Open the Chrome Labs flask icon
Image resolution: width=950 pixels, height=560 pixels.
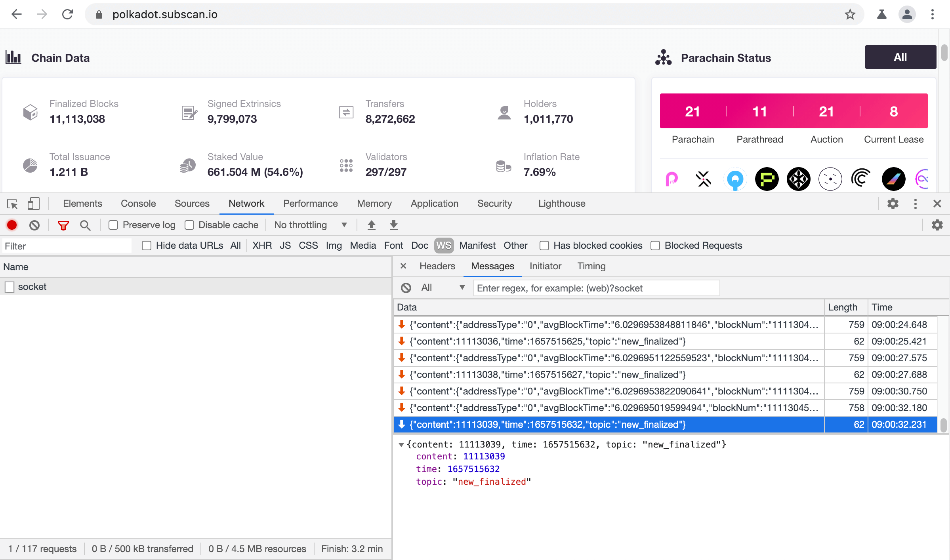point(882,15)
